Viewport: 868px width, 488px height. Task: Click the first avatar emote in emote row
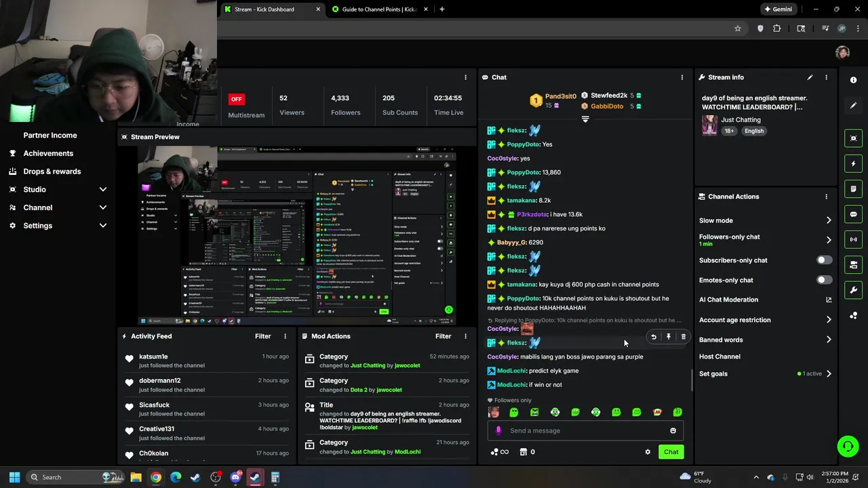coord(494,412)
